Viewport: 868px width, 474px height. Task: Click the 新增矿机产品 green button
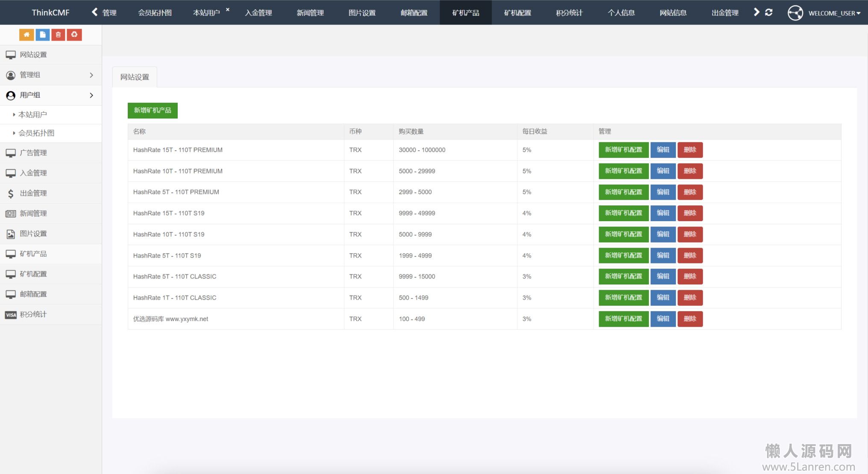point(152,111)
